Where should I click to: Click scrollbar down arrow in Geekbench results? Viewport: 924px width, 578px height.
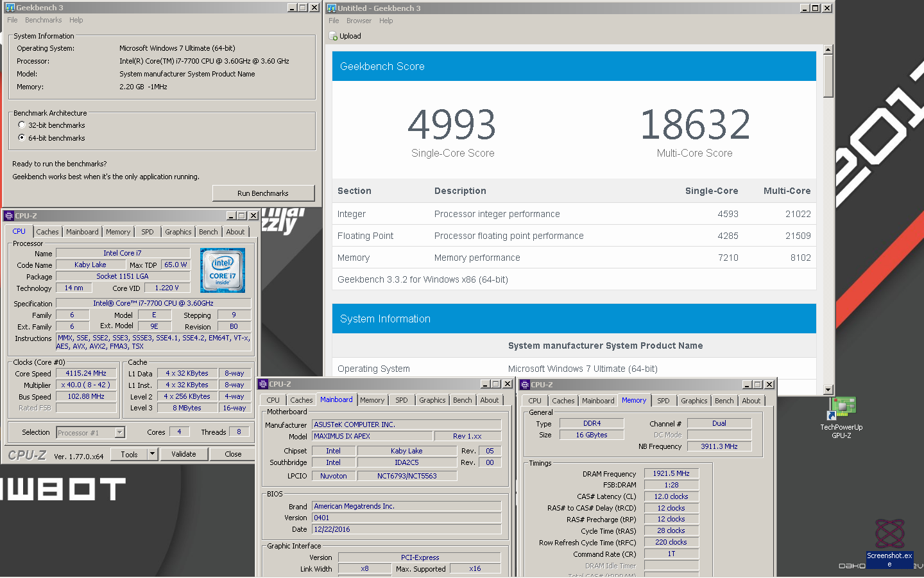click(x=828, y=390)
